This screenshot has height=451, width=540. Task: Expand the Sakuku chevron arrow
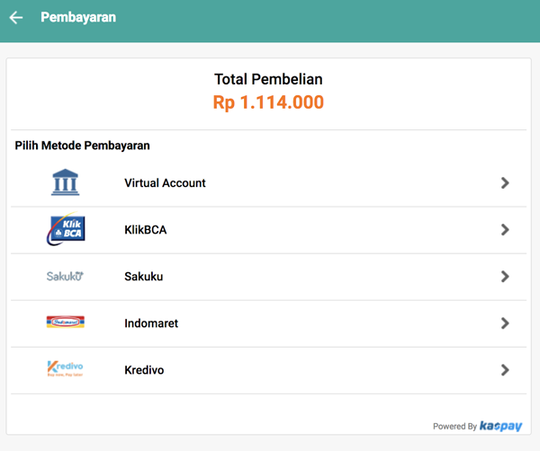(x=505, y=276)
